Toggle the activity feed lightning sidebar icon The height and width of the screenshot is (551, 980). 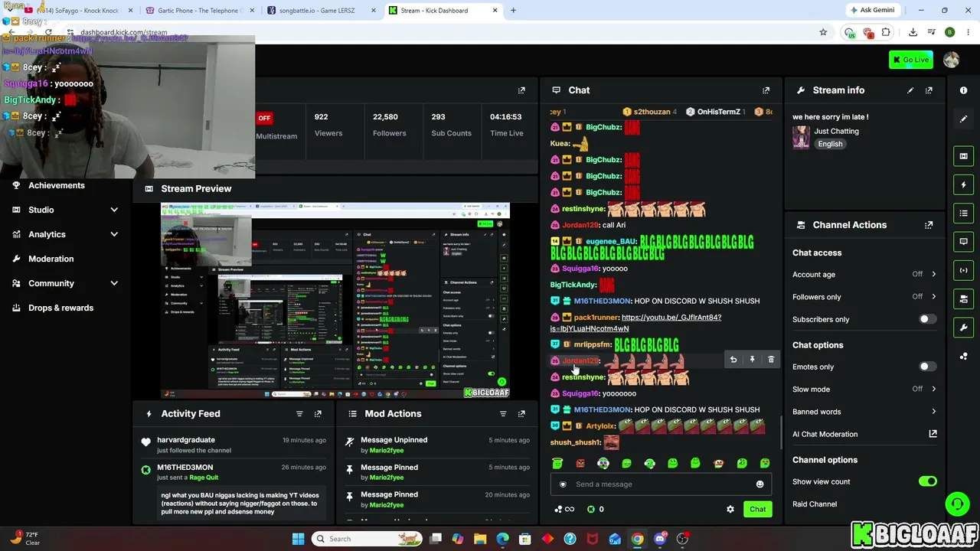click(x=963, y=184)
